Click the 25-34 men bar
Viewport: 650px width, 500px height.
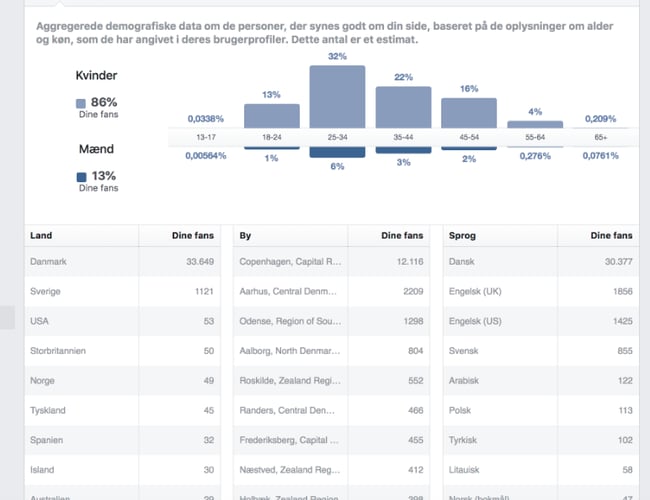click(337, 152)
